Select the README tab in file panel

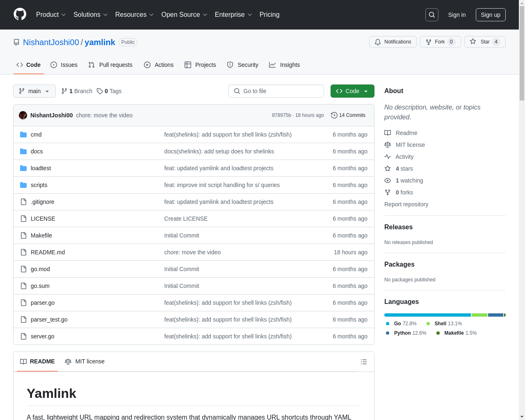[x=37, y=361]
